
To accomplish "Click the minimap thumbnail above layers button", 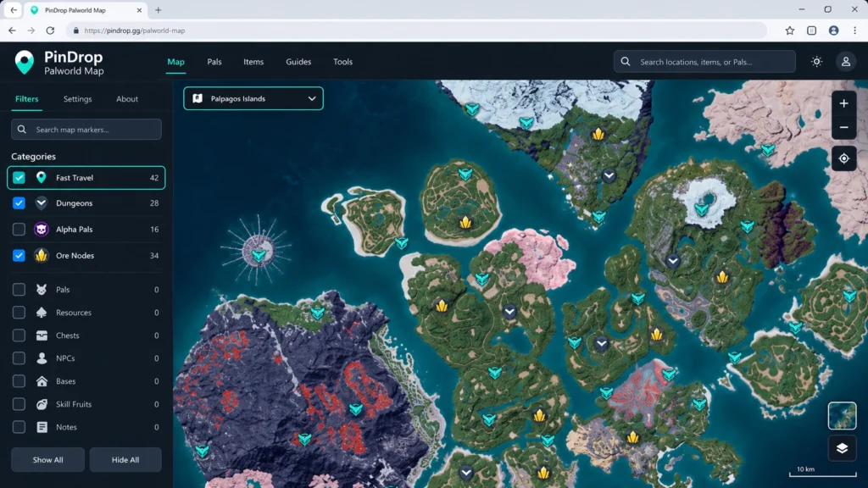I will [842, 416].
